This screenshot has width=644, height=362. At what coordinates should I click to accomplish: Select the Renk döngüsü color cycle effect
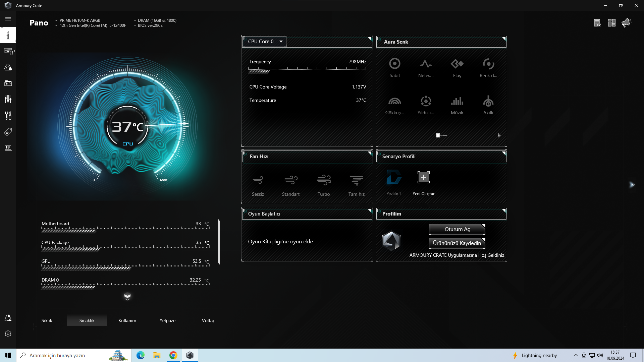(488, 68)
